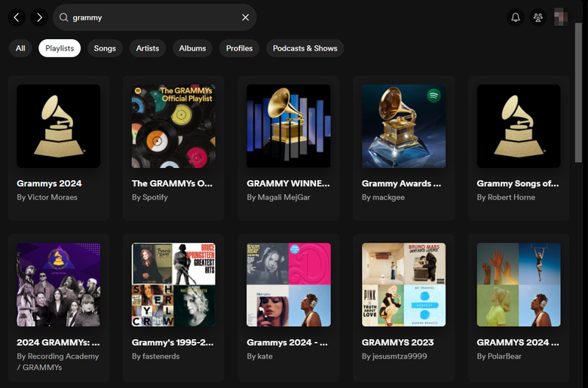The height and width of the screenshot is (388, 588).
Task: Open Grammy Awards playlist cover by mackgee
Action: click(x=404, y=126)
